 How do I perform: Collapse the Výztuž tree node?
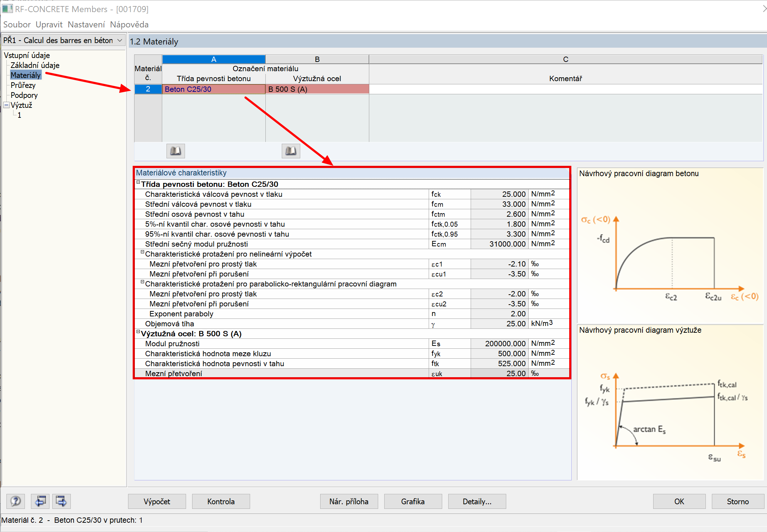pyautogui.click(x=6, y=105)
